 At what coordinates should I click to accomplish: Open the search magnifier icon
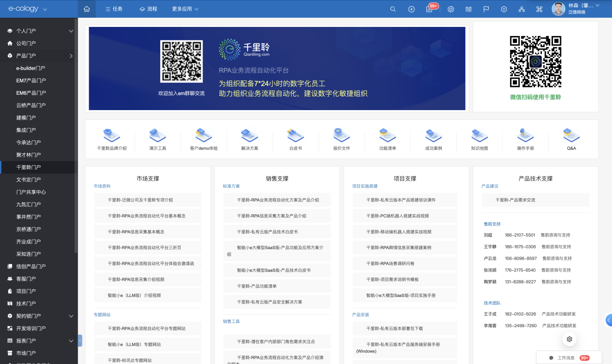coord(393,9)
